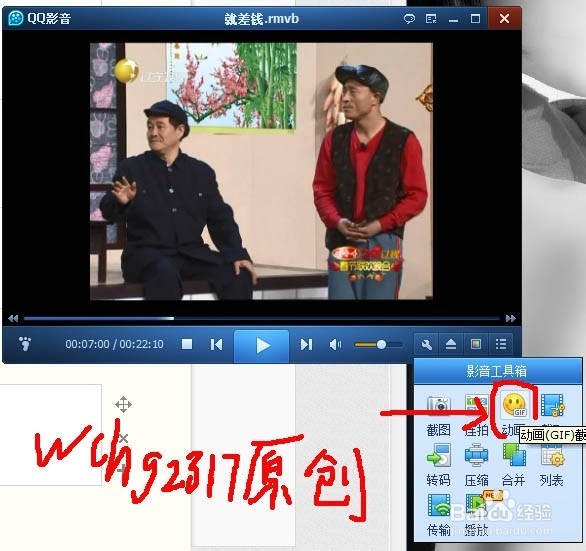
Task: Click the 影音工具箱 panel header
Action: 497,371
